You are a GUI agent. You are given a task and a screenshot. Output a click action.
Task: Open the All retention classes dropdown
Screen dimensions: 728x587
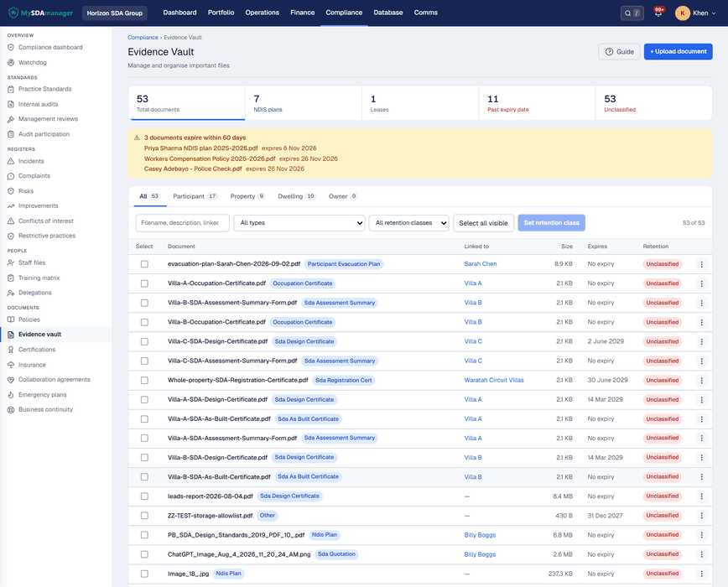click(x=409, y=223)
